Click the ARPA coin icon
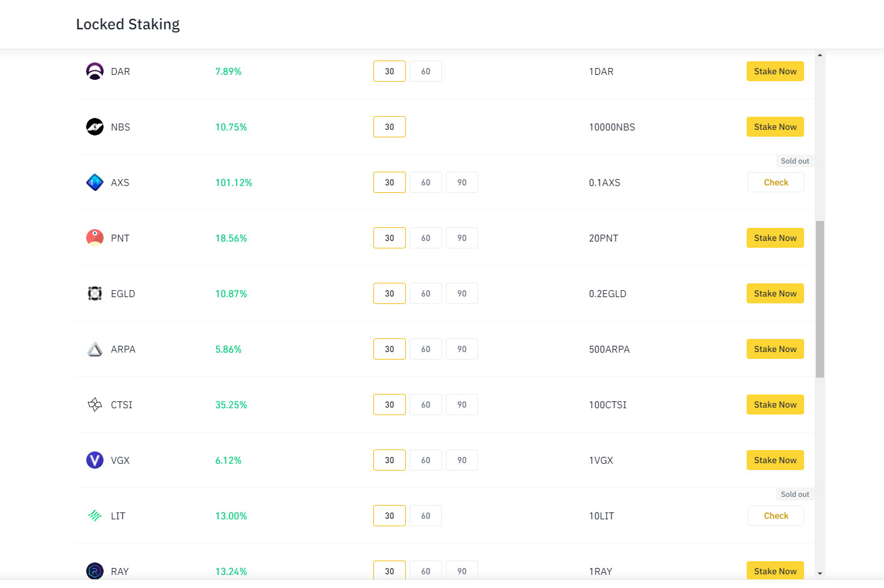The height and width of the screenshot is (588, 884). 95,349
